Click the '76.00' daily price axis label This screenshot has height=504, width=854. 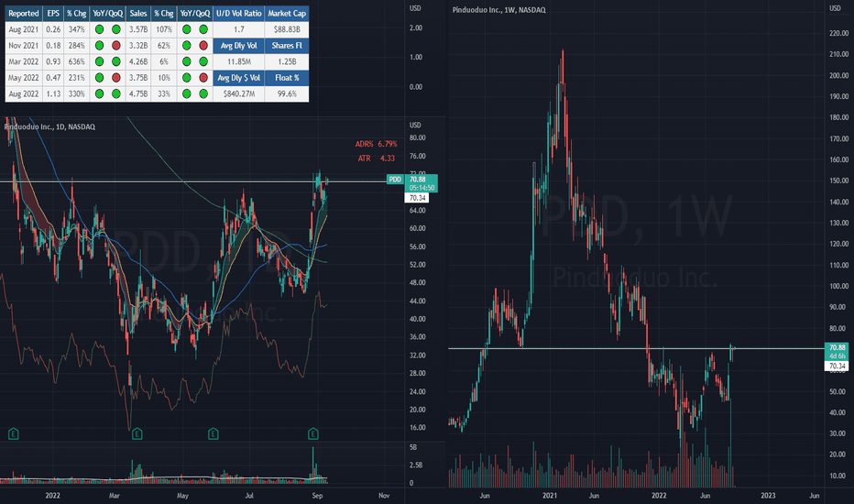pos(417,157)
